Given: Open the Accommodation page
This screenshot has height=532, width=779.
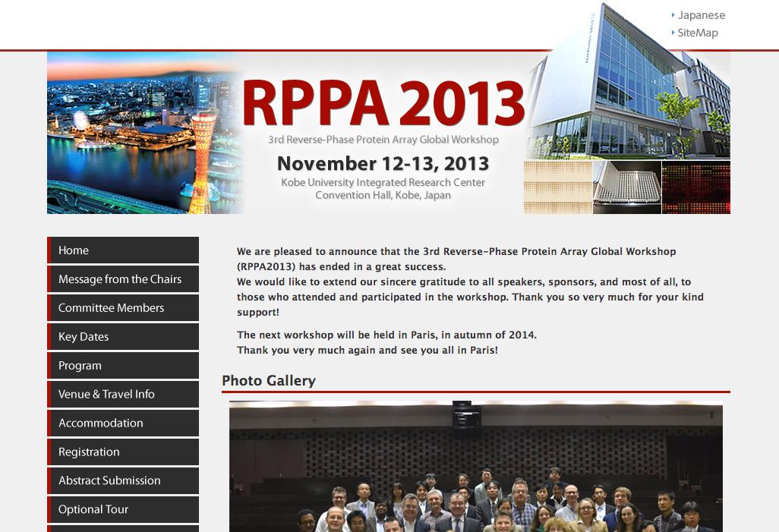Looking at the screenshot, I should (x=123, y=423).
